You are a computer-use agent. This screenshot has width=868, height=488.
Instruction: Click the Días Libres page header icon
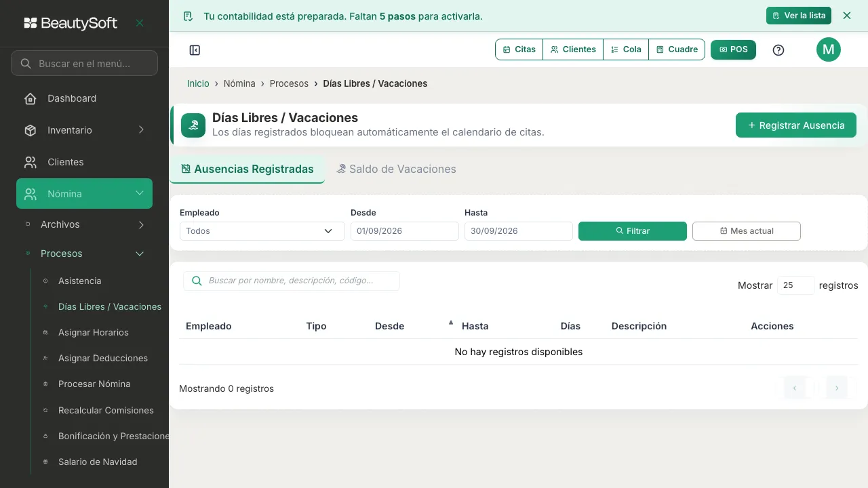[x=193, y=125]
